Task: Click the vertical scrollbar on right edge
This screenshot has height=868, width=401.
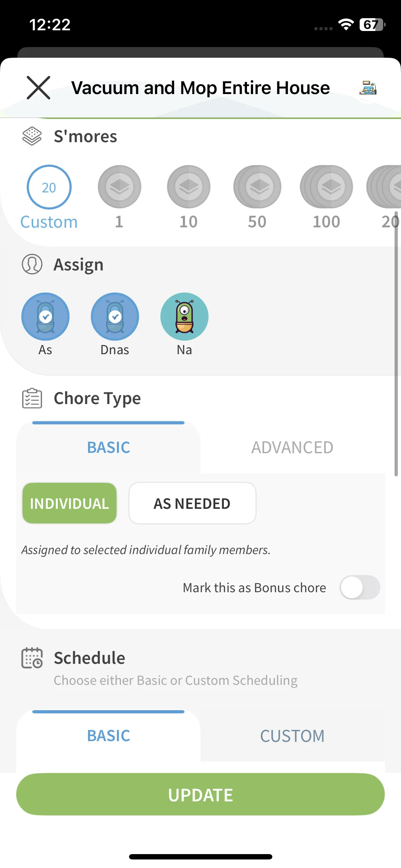Action: tap(396, 349)
